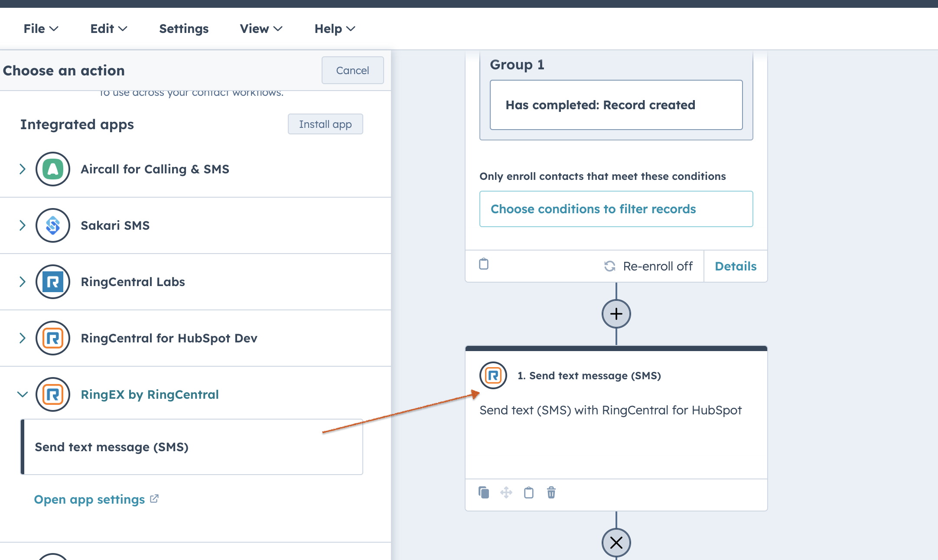Expand Aircall for Calling & SMS chevron
The width and height of the screenshot is (938, 560).
23,169
